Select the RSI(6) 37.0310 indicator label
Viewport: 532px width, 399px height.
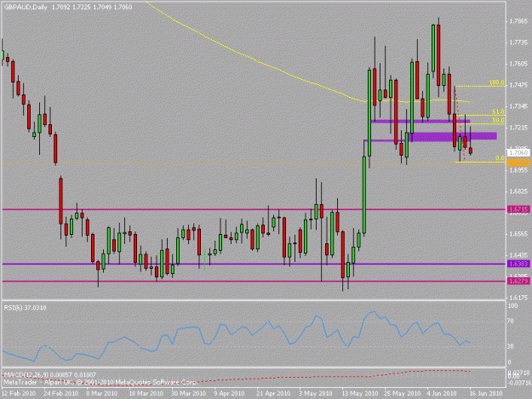[25, 307]
